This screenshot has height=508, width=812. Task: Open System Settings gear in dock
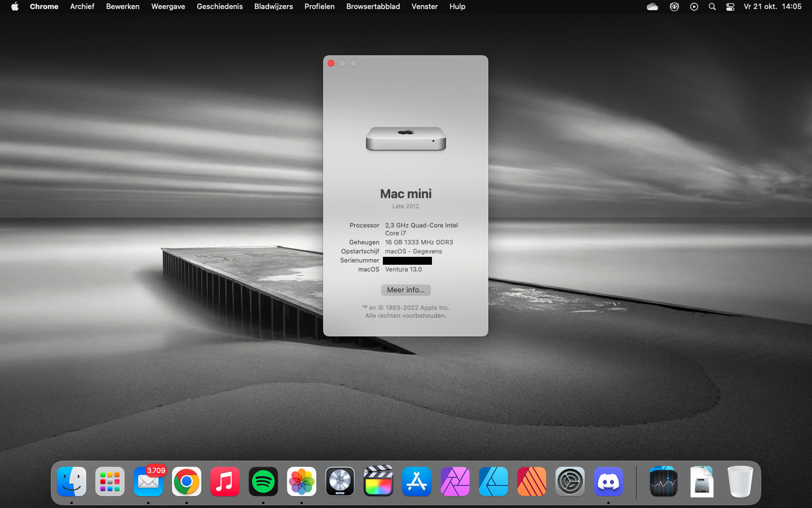coord(570,481)
